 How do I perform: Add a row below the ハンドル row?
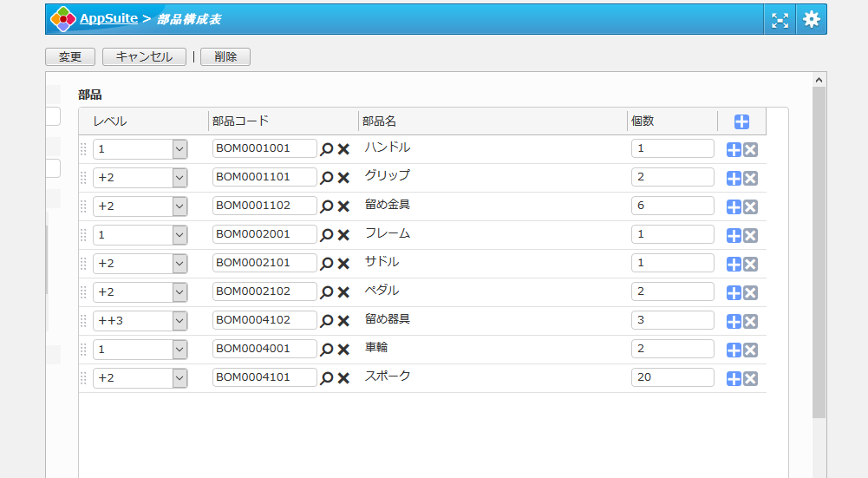[734, 149]
